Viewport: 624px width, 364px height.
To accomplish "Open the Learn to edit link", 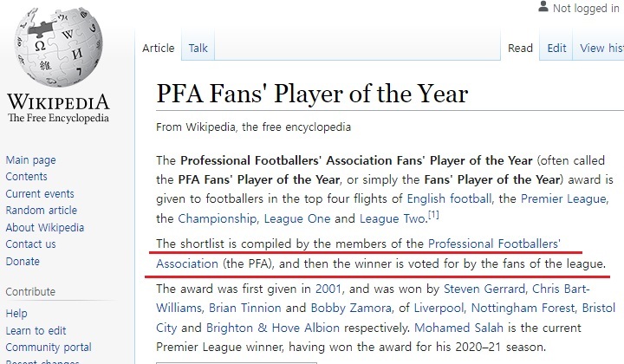I will point(36,330).
